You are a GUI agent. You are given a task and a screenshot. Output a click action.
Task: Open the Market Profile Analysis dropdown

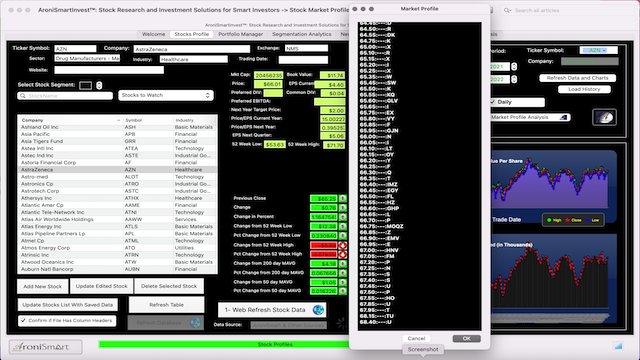point(530,117)
